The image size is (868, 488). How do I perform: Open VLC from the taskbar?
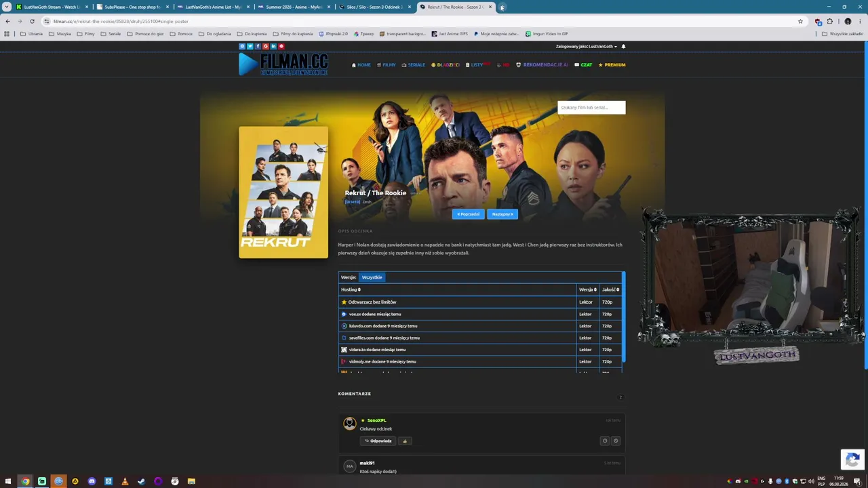pos(125,481)
